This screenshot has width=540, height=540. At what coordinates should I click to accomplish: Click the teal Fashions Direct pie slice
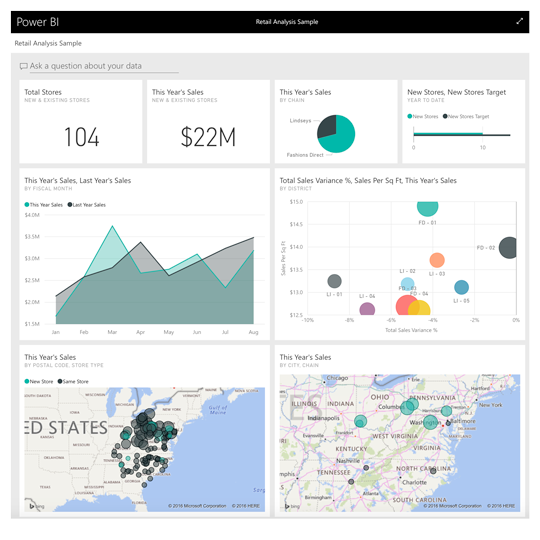(x=341, y=139)
